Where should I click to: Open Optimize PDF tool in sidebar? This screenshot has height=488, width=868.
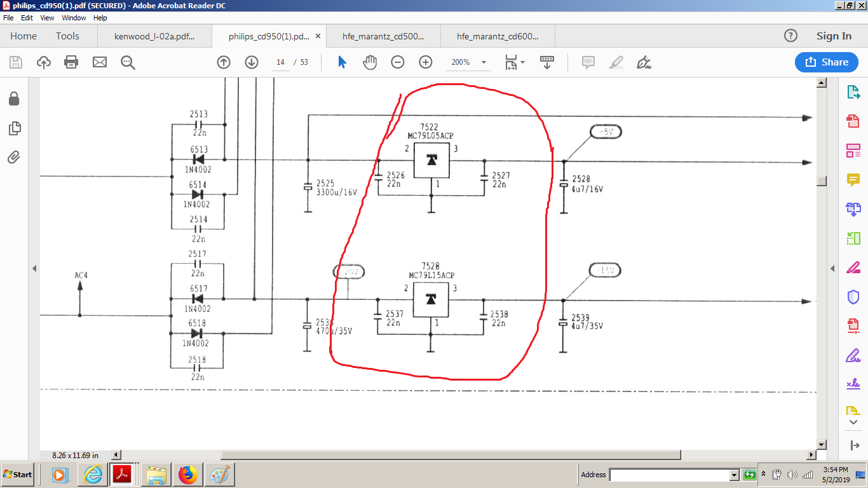pos(853,326)
